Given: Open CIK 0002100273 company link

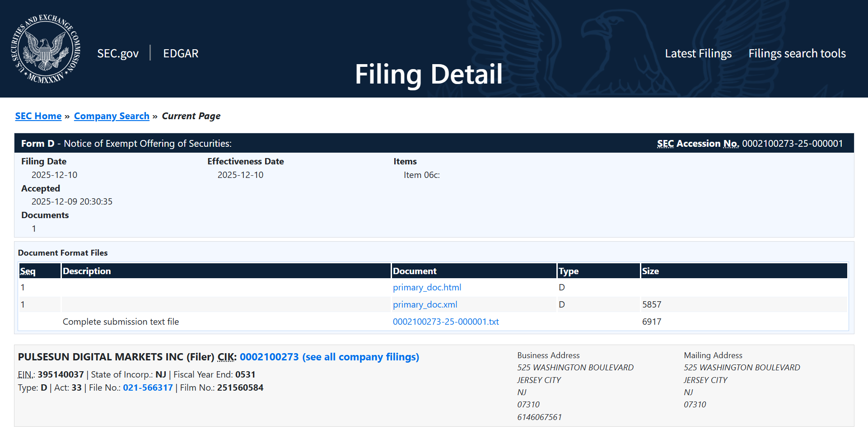Looking at the screenshot, I should pos(269,357).
